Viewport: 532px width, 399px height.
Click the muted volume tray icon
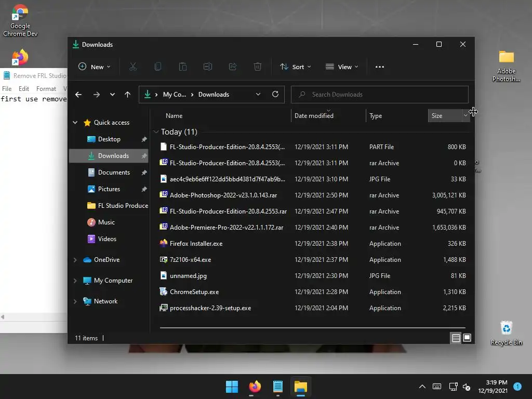coord(467,387)
